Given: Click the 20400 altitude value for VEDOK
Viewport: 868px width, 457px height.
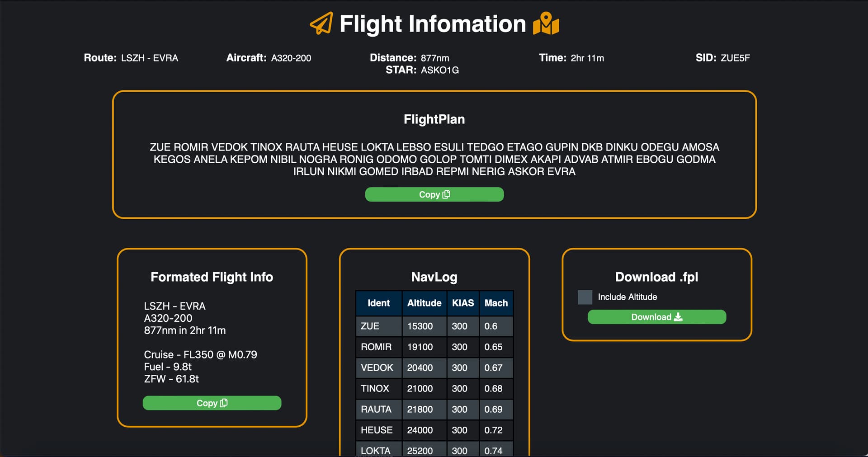Looking at the screenshot, I should point(420,367).
